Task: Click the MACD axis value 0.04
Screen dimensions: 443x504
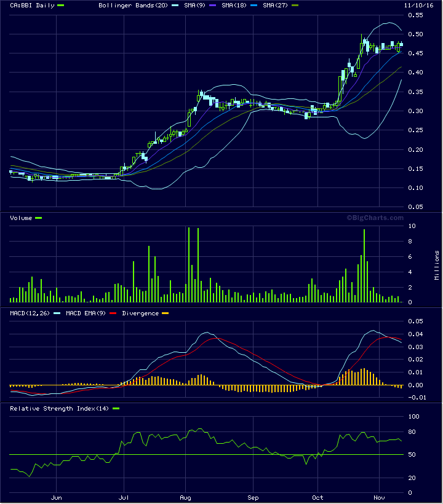Action: coord(415,334)
